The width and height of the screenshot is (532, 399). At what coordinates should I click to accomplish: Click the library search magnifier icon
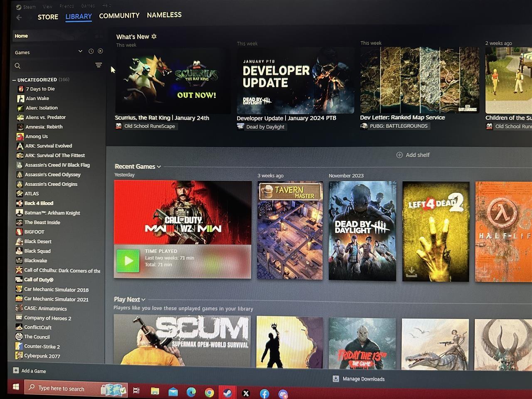(17, 66)
